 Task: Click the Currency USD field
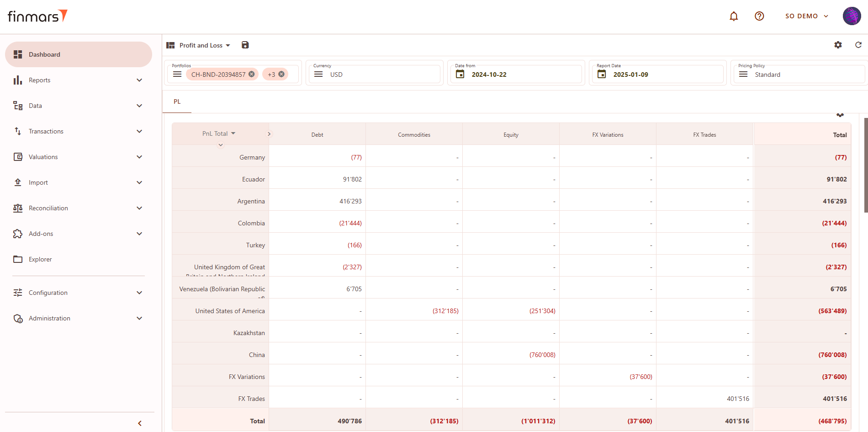pos(375,74)
